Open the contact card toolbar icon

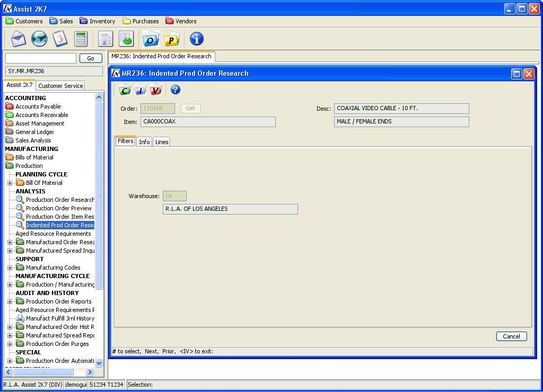106,39
